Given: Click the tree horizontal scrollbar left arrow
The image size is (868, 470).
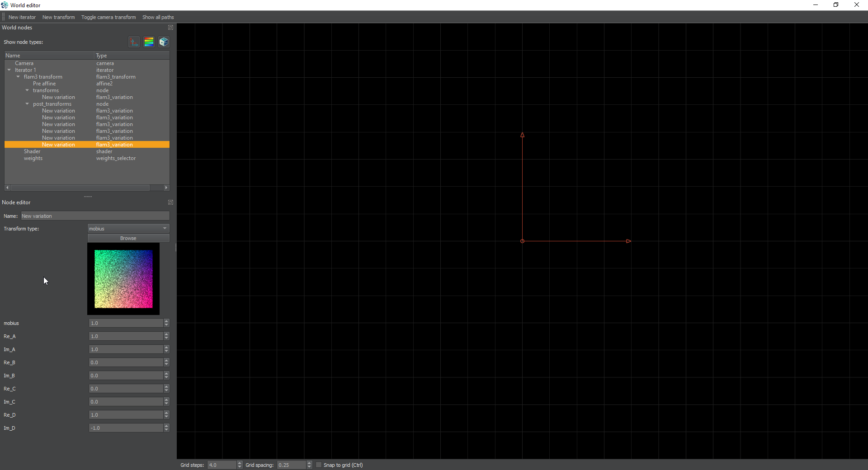Looking at the screenshot, I should coord(7,188).
